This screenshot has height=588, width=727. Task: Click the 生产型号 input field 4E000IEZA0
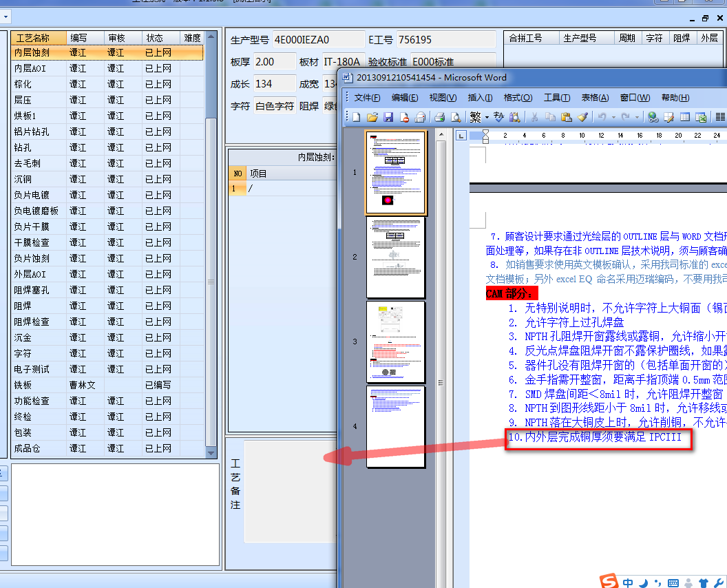pos(319,40)
